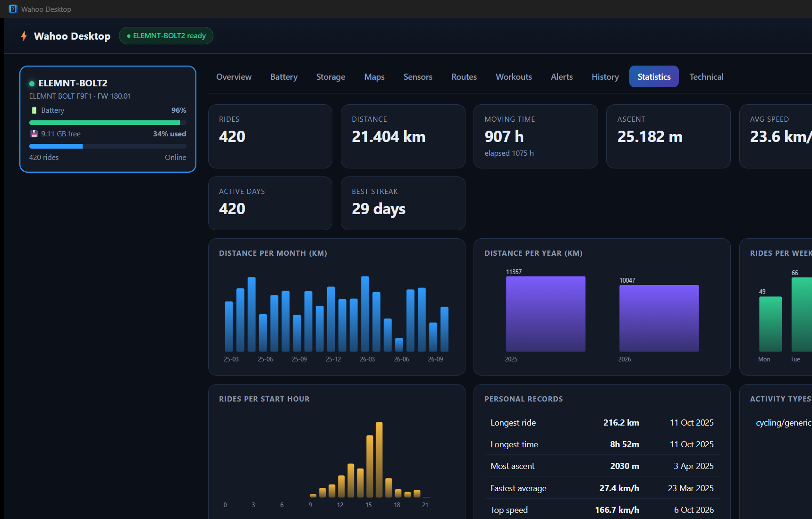The height and width of the screenshot is (519, 812).
Task: Select the ELEMNT-BOLT2 device card
Action: pos(108,119)
